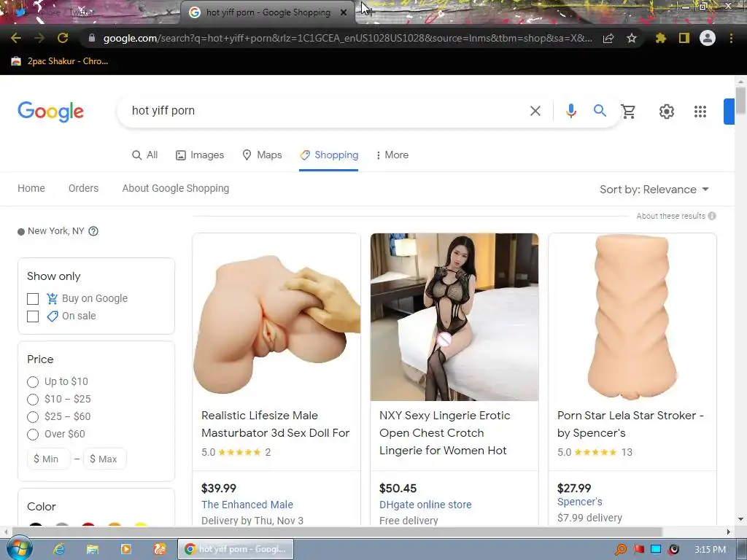Image resolution: width=747 pixels, height=560 pixels.
Task: Open the Orders link
Action: 83,188
